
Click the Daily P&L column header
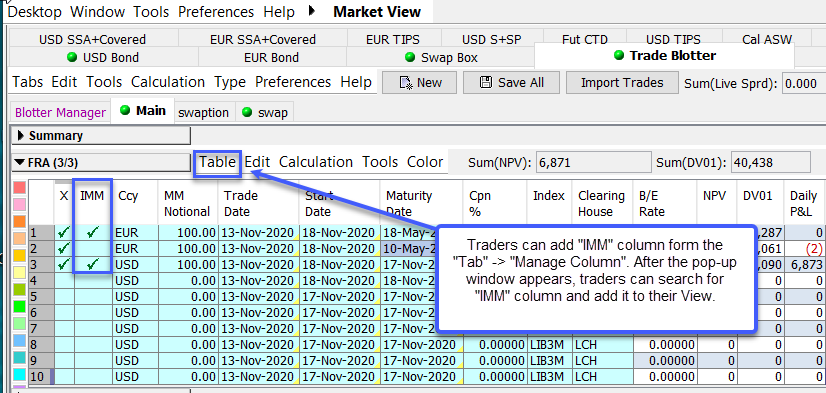tap(804, 203)
